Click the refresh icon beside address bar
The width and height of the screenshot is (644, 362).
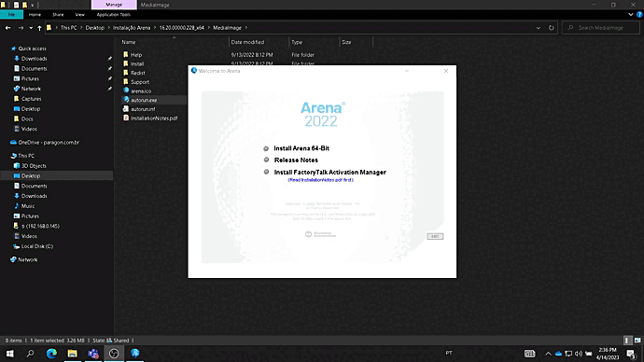pyautogui.click(x=552, y=28)
